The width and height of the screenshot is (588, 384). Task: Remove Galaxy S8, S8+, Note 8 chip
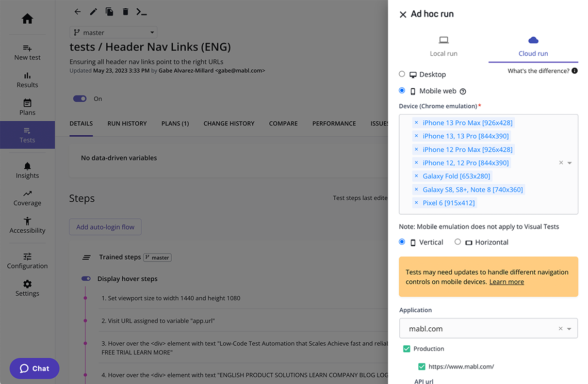point(416,189)
